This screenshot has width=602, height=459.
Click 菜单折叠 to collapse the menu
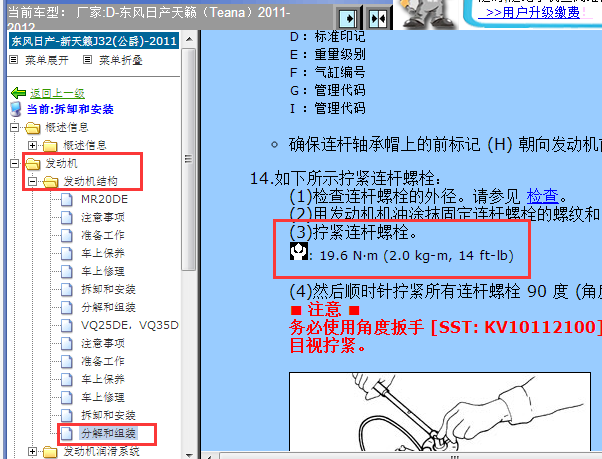121,60
